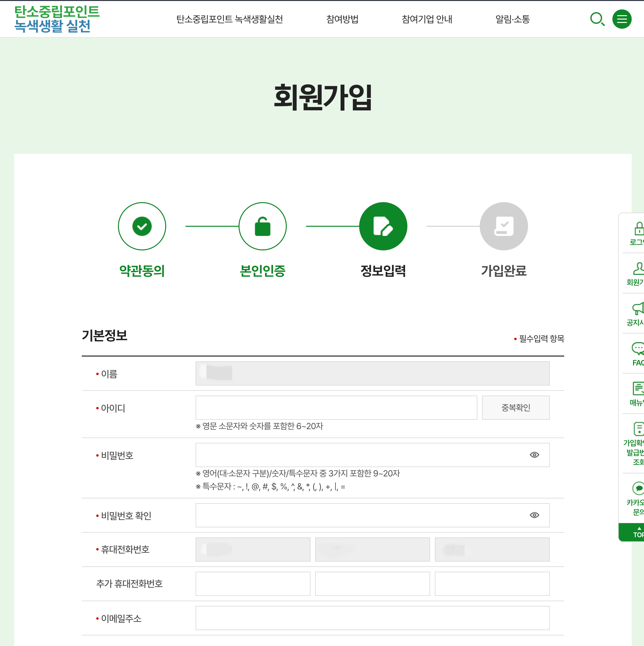Focus the 비밀번호 확인 input field

tap(372, 515)
